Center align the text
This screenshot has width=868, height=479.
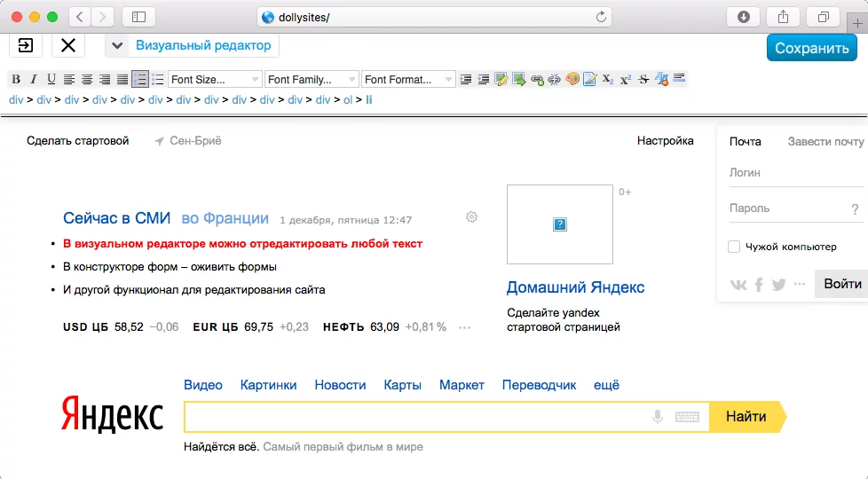[87, 80]
